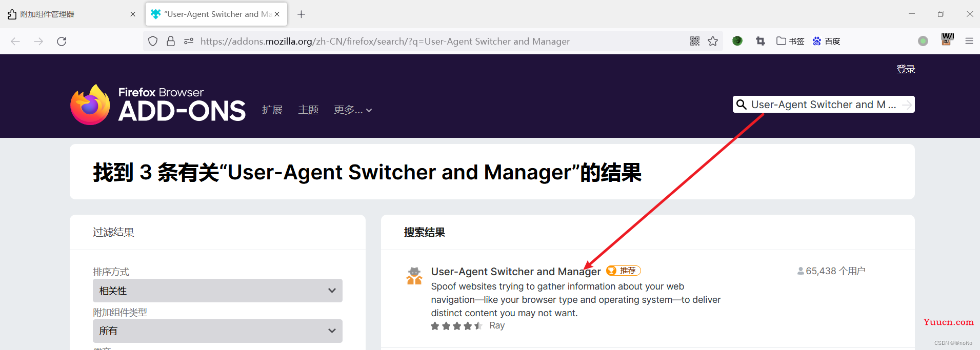Submit search with the arrow button
Viewport: 980px width, 350px height.
coord(907,105)
